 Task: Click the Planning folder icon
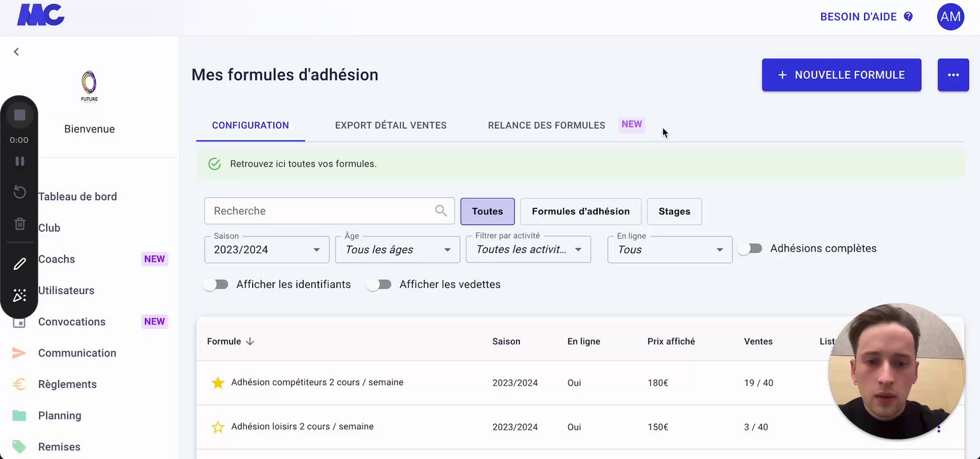19,416
